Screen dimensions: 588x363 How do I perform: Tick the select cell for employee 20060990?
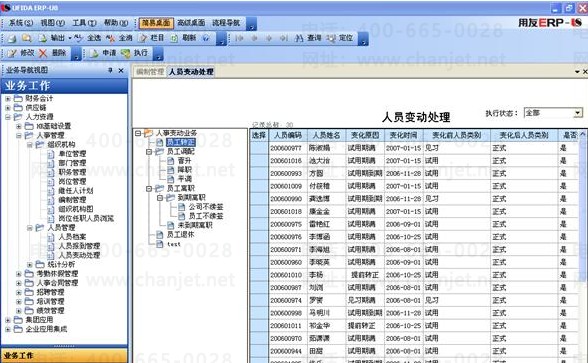[259, 199]
